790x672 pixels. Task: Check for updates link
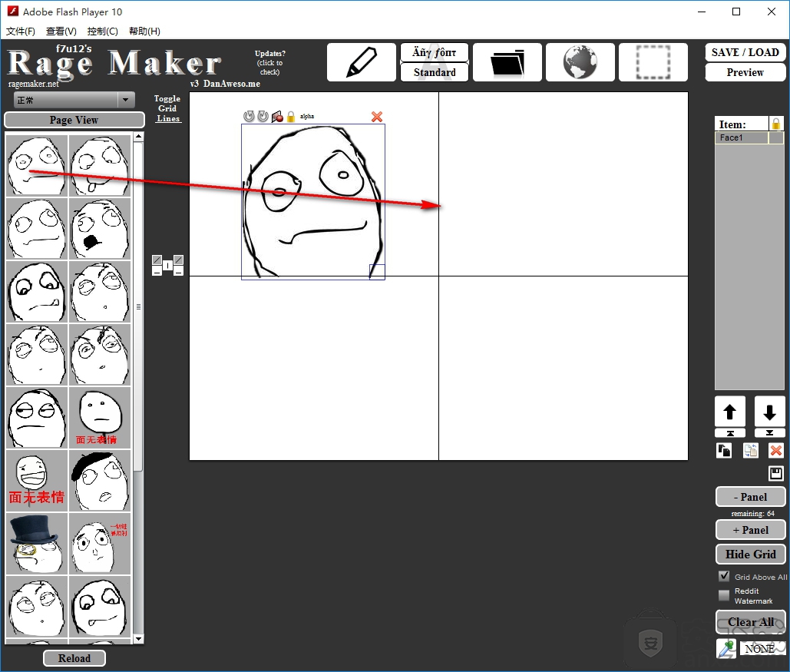tap(269, 62)
